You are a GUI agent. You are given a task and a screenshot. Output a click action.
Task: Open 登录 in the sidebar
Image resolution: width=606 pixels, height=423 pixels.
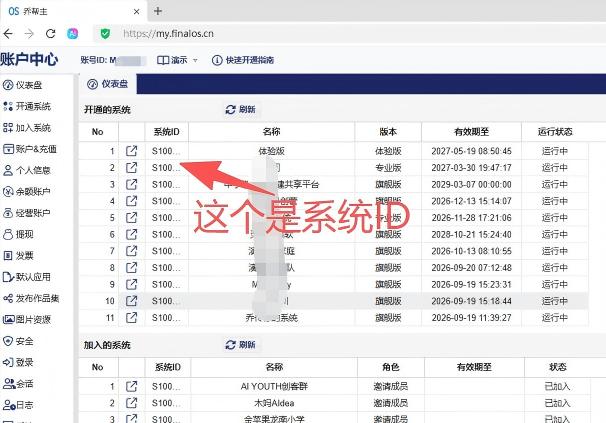pos(18,362)
